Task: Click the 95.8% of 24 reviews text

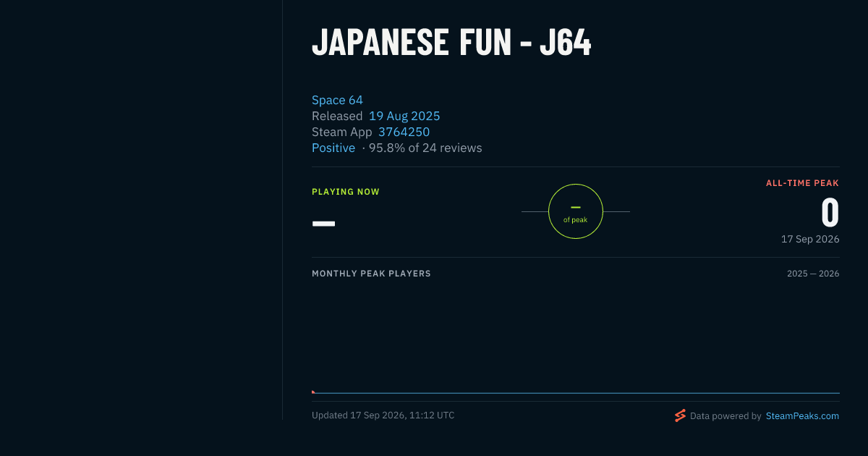Action: coord(425,148)
